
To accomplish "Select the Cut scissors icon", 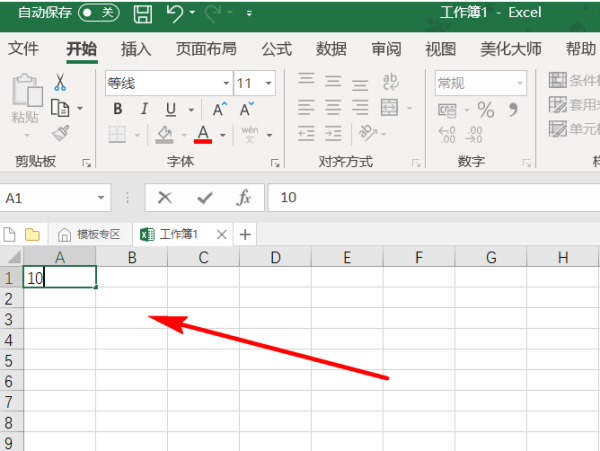I will pyautogui.click(x=60, y=83).
